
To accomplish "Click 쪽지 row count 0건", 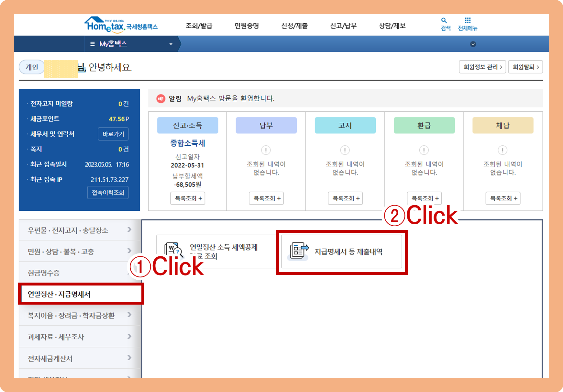I will [x=124, y=149].
